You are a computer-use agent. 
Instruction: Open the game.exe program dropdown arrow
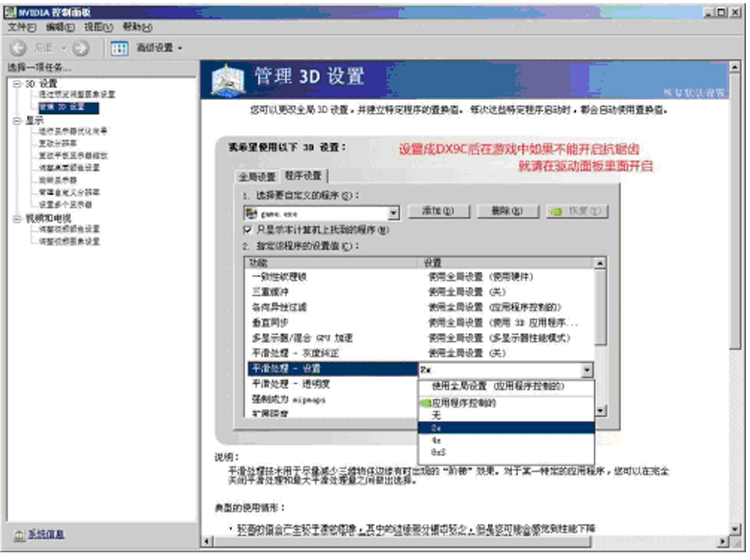pyautogui.click(x=394, y=213)
